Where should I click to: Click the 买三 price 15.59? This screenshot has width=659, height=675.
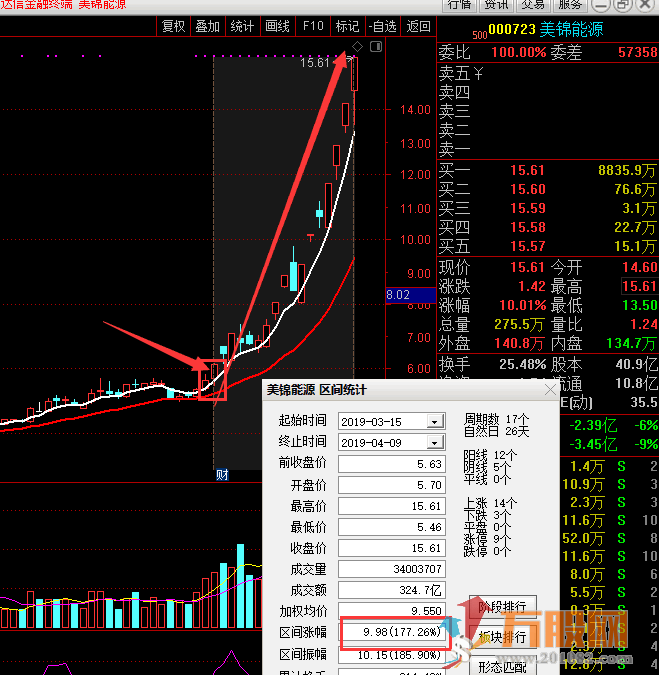528,208
